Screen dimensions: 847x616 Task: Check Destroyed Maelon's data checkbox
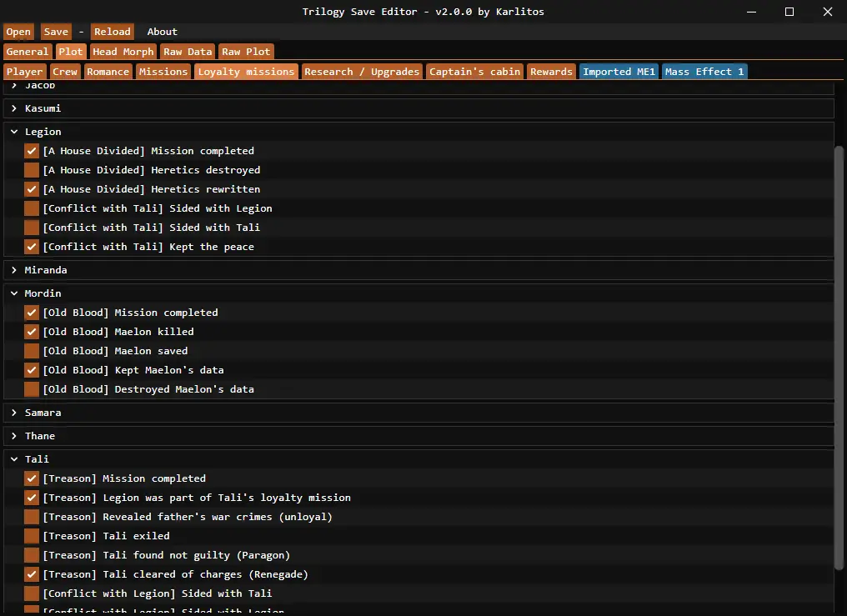pos(32,389)
